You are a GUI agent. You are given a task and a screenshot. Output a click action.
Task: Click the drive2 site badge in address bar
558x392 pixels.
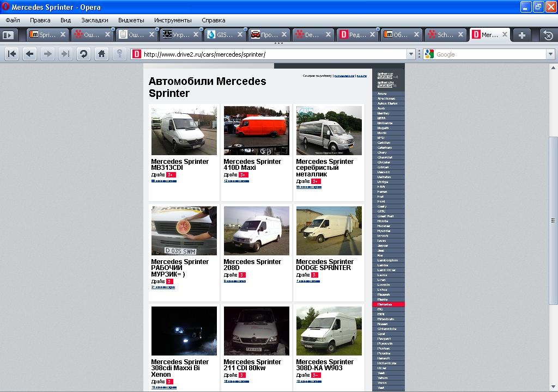coord(136,54)
